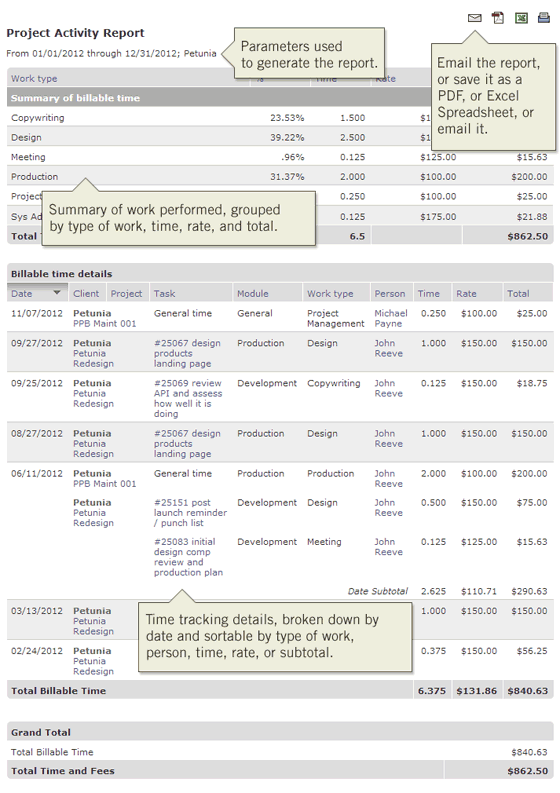The image size is (560, 793).
Task: Open PPB Maint 001 project on 11/07/2012
Action: click(105, 324)
